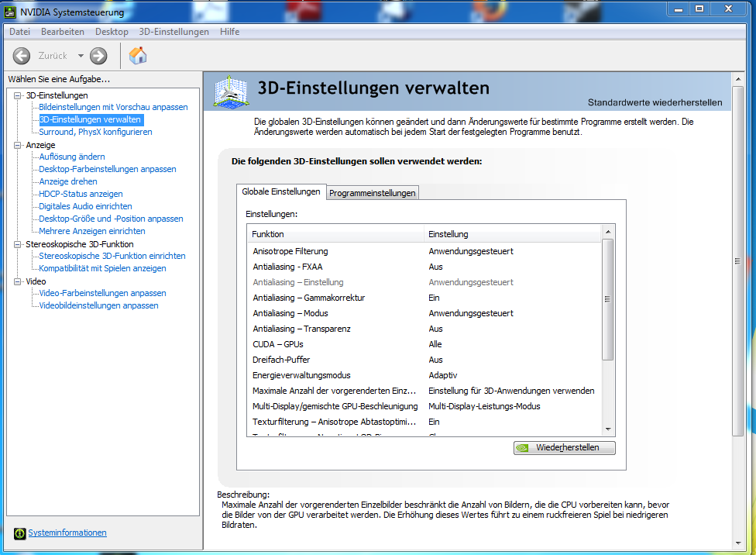Viewport: 756px width, 555px height.
Task: Click the Funktion column header
Action: coord(335,235)
